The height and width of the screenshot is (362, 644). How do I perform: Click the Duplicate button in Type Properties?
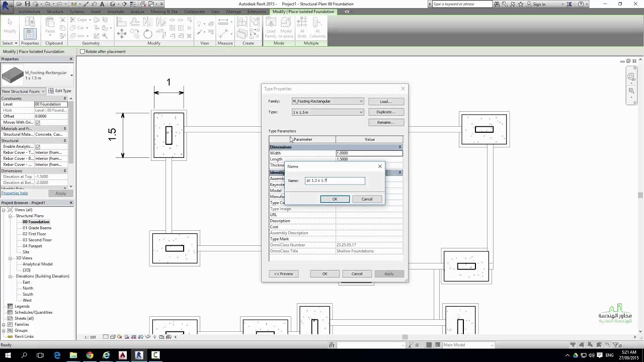click(386, 112)
